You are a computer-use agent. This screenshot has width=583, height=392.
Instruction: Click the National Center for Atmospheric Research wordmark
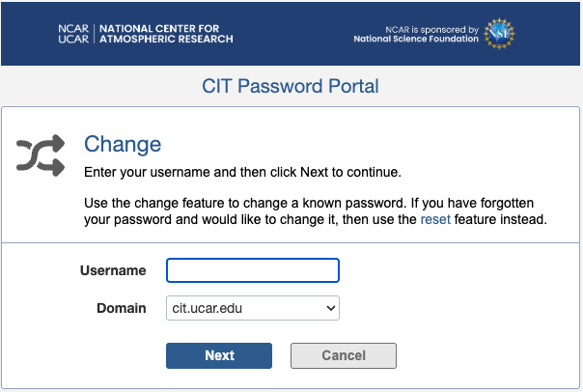point(166,34)
